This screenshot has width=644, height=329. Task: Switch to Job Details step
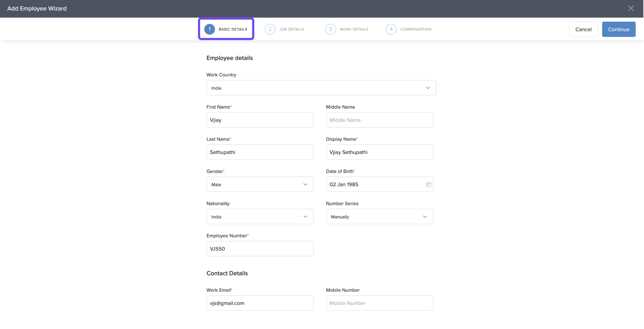(291, 29)
